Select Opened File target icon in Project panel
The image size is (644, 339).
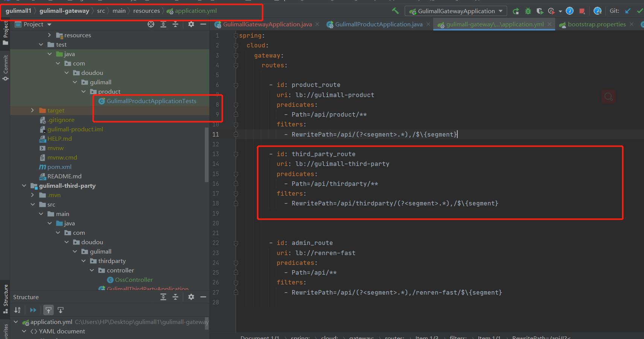(151, 24)
